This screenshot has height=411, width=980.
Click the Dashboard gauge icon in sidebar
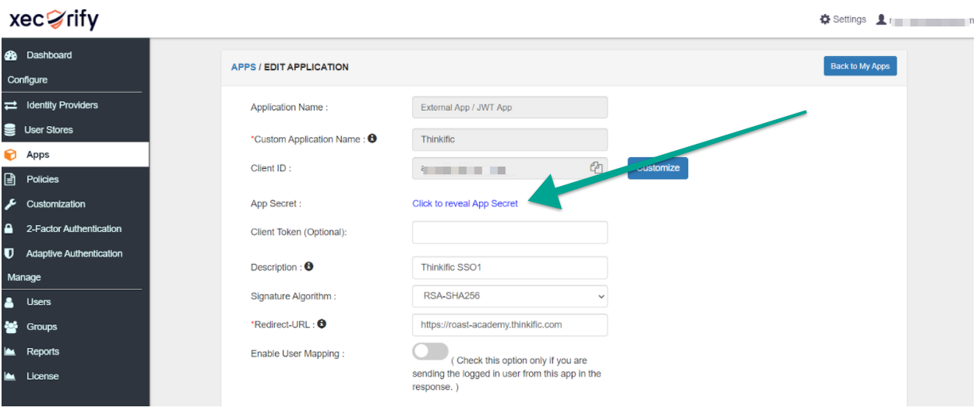pyautogui.click(x=10, y=55)
